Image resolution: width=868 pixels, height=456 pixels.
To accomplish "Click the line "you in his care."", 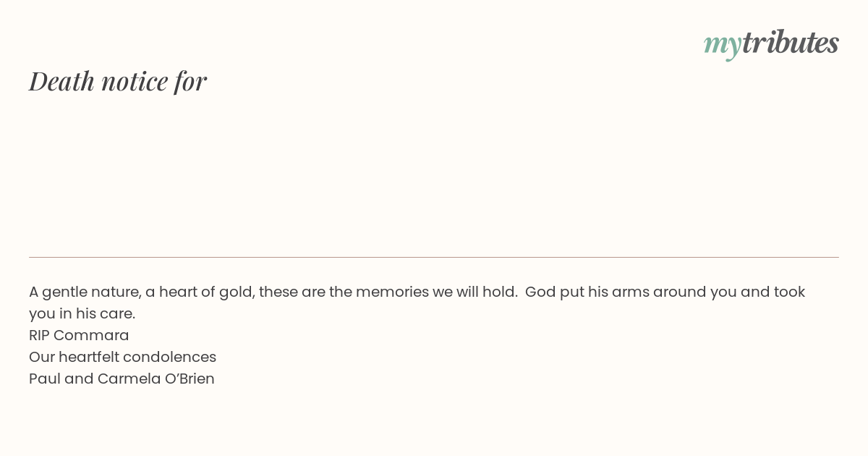I will (x=82, y=313).
